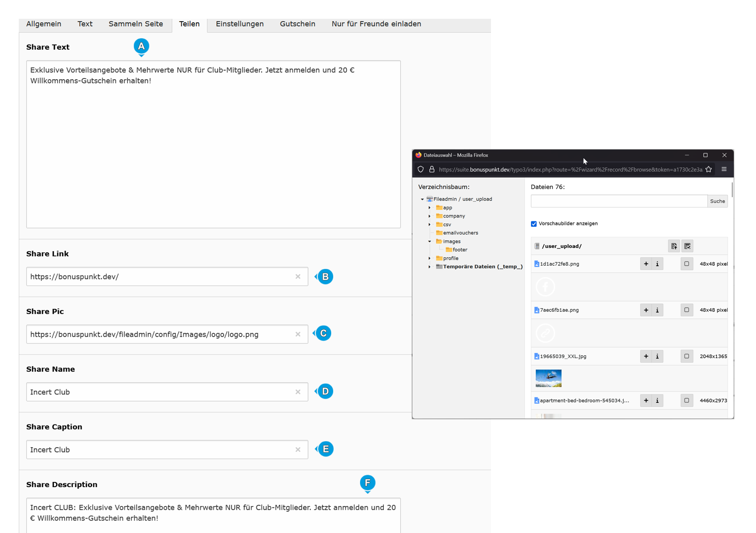The image size is (756, 533).
Task: Click Firefox address bar URL
Action: tap(570, 169)
